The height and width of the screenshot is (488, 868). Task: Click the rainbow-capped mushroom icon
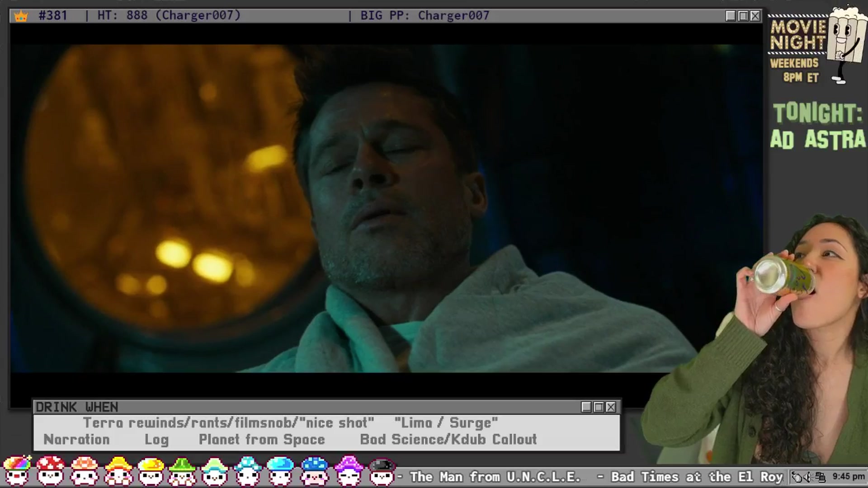pos(17,471)
